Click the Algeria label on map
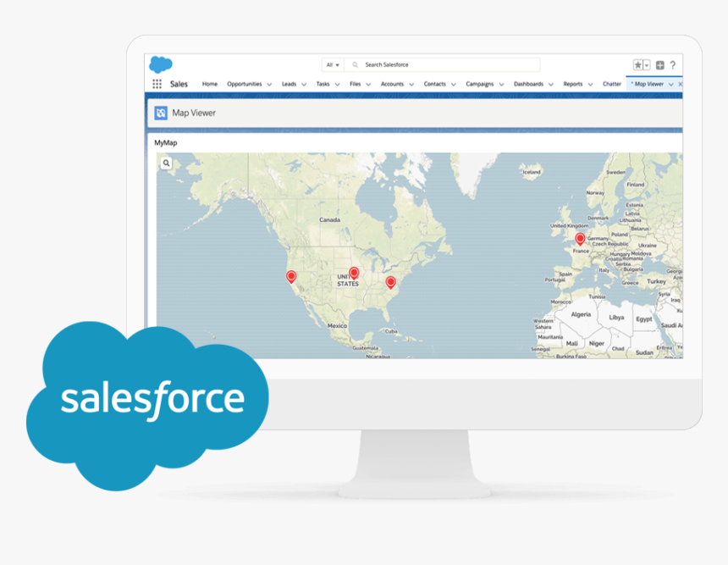The image size is (728, 565). click(581, 314)
